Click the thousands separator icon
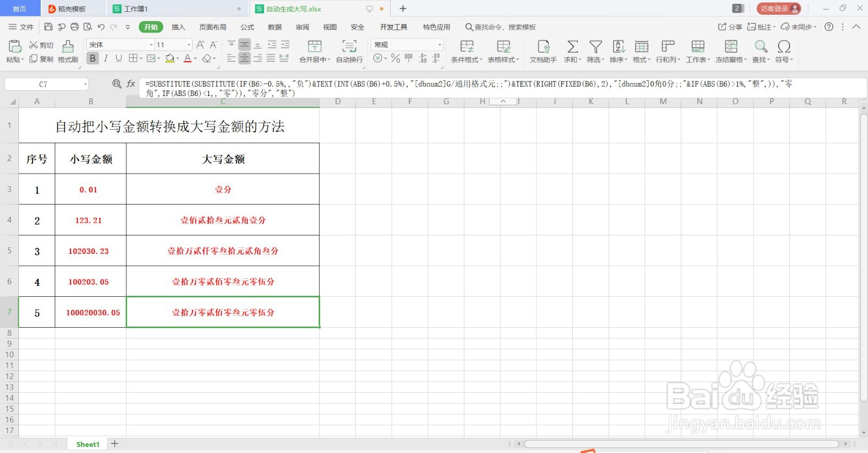Screen dimensions: 868x453 pos(409,59)
